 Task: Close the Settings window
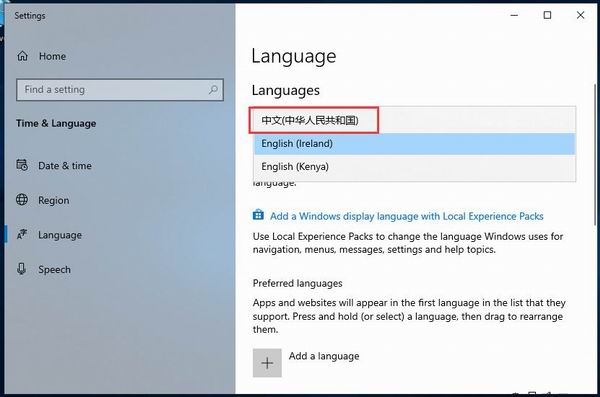pyautogui.click(x=580, y=15)
